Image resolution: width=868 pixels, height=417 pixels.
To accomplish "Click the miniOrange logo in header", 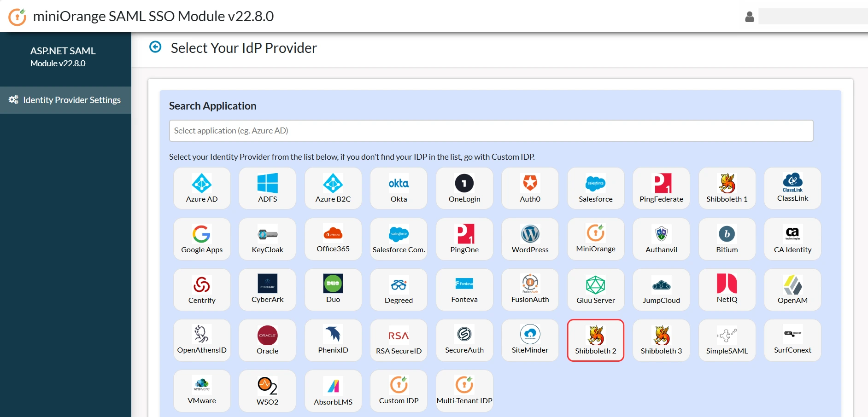I will click(18, 17).
